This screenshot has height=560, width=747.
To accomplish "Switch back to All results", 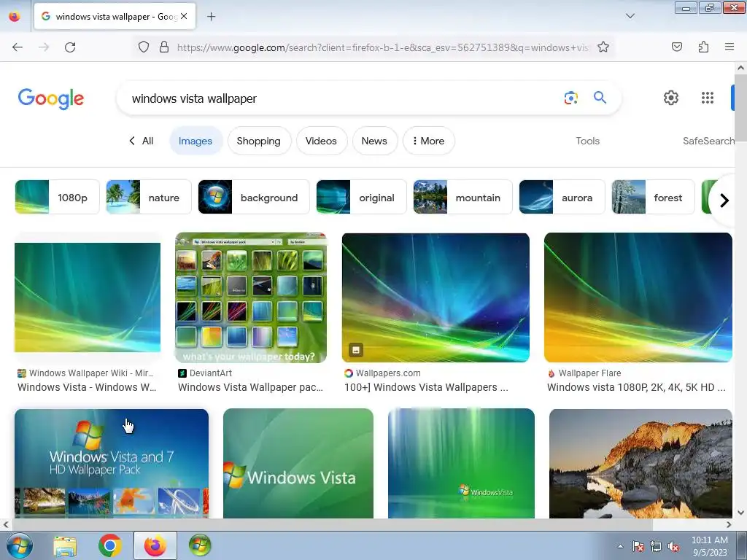I will coord(141,141).
